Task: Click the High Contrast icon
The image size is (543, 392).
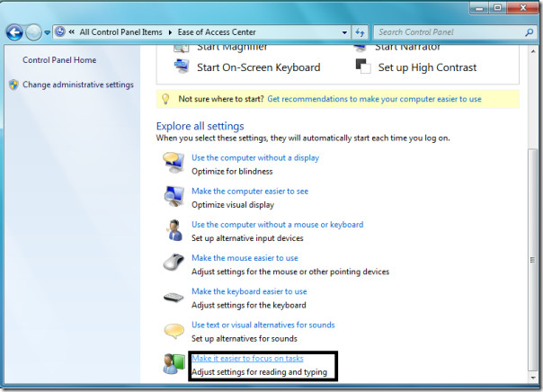Action: (x=363, y=67)
